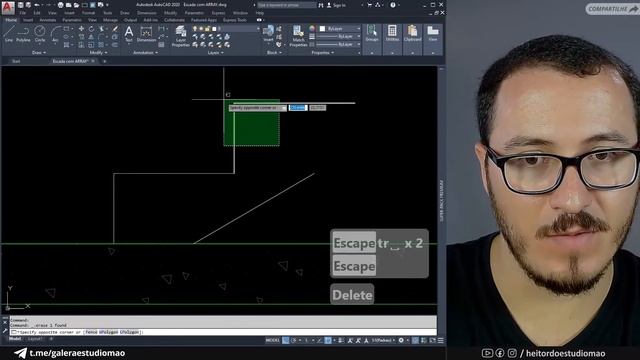This screenshot has width=640, height=360.
Task: Expand the Properties panel dropdown
Action: pos(322,53)
